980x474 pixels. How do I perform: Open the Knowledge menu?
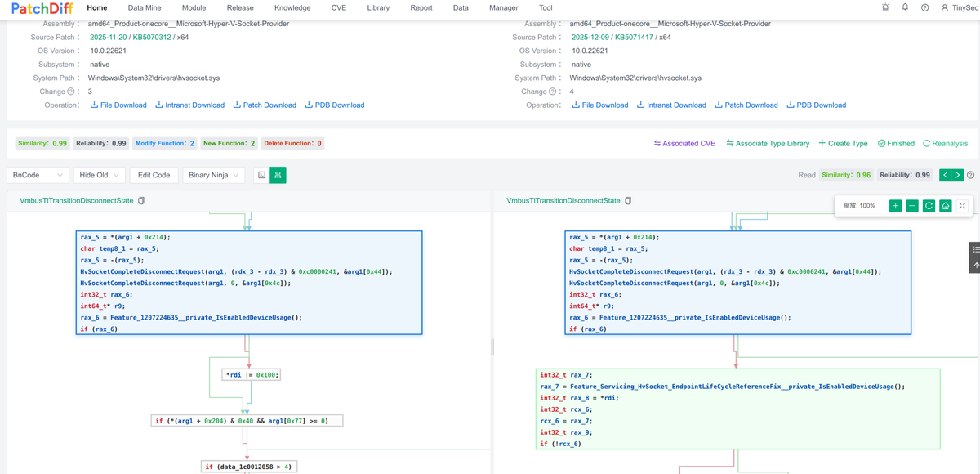(x=292, y=7)
